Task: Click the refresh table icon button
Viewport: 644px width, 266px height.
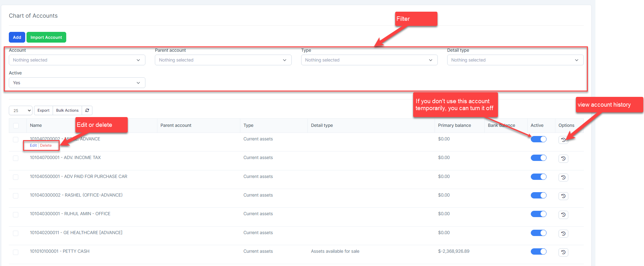Action: (x=87, y=110)
